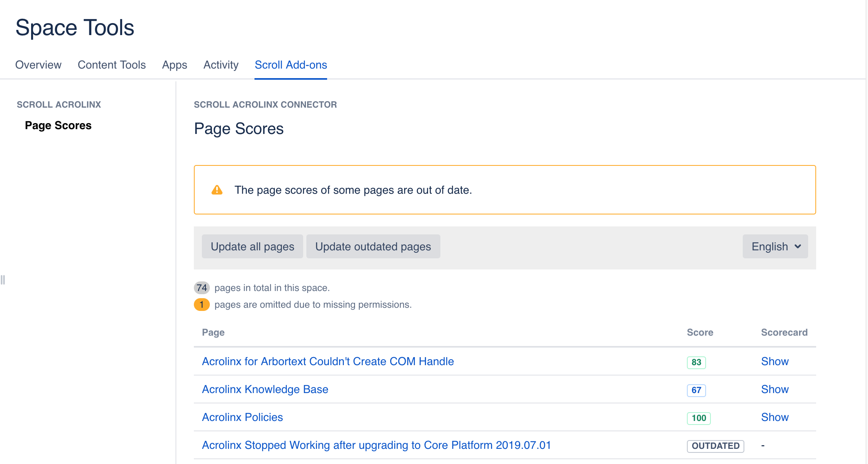Open the English language dropdown
This screenshot has width=868, height=464.
(775, 246)
